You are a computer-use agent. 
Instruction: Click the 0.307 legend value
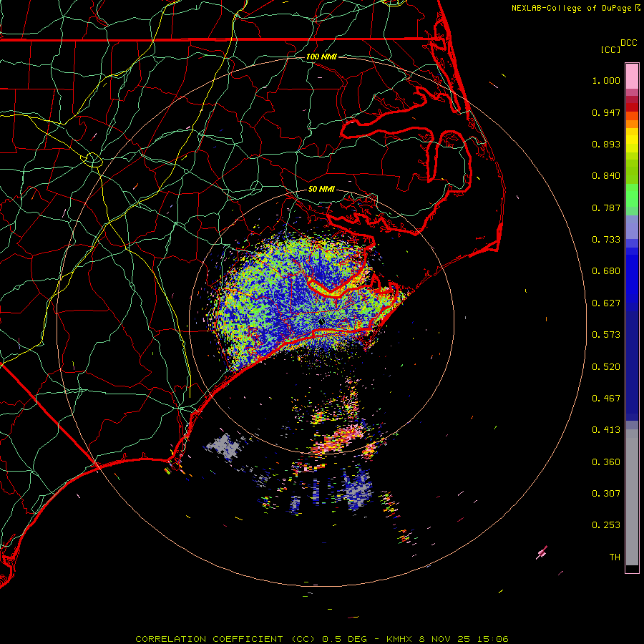click(x=606, y=494)
